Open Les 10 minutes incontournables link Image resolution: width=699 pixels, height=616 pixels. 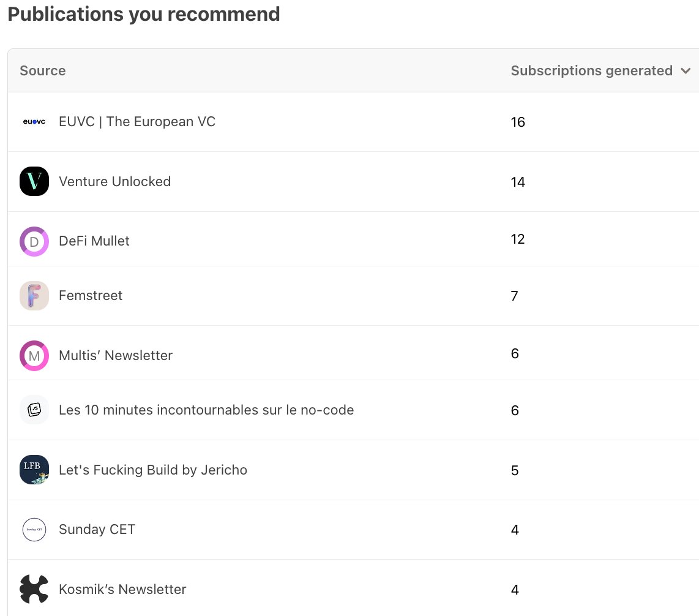[x=206, y=410]
